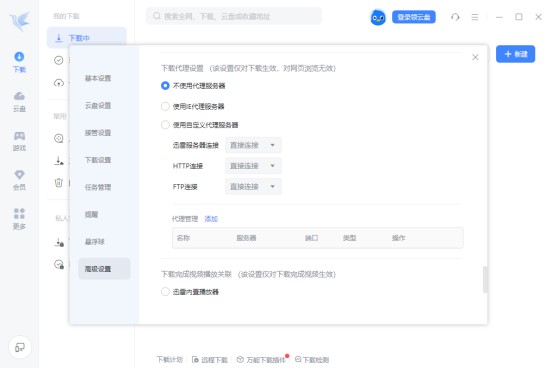Select 迅雷内置播放器 radio option
The height and width of the screenshot is (368, 557).
click(x=165, y=292)
